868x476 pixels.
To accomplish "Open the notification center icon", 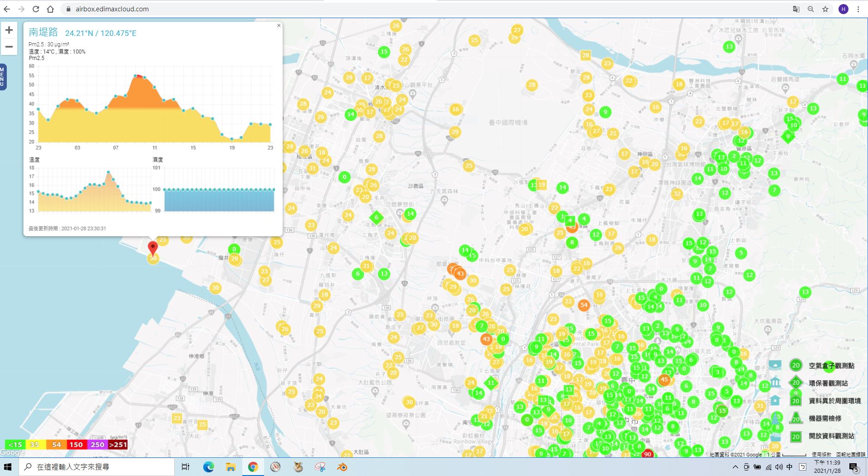I will coord(853,467).
